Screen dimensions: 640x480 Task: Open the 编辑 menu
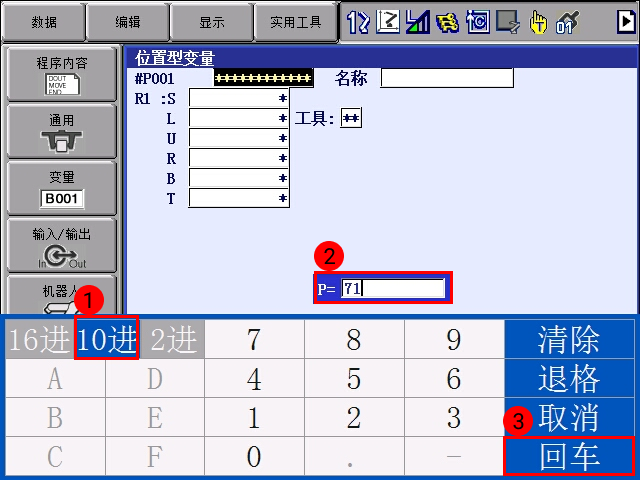(x=128, y=22)
